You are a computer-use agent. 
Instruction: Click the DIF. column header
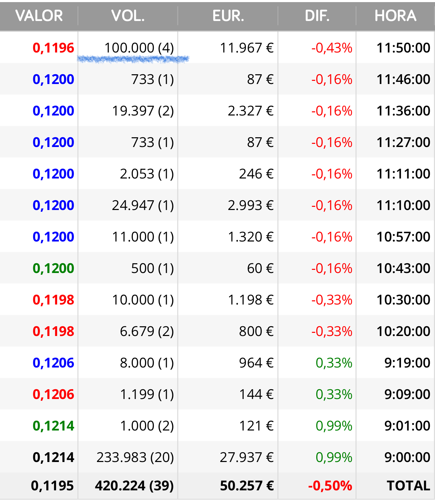[317, 16]
